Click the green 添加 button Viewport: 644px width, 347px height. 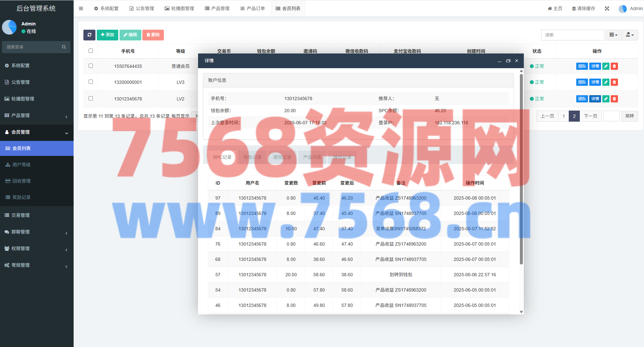pos(107,35)
